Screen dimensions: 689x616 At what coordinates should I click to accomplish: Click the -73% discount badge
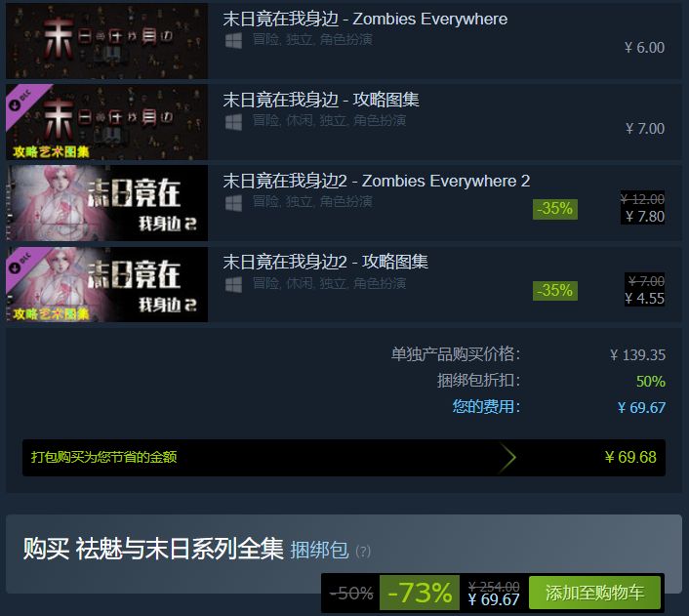click(x=420, y=593)
